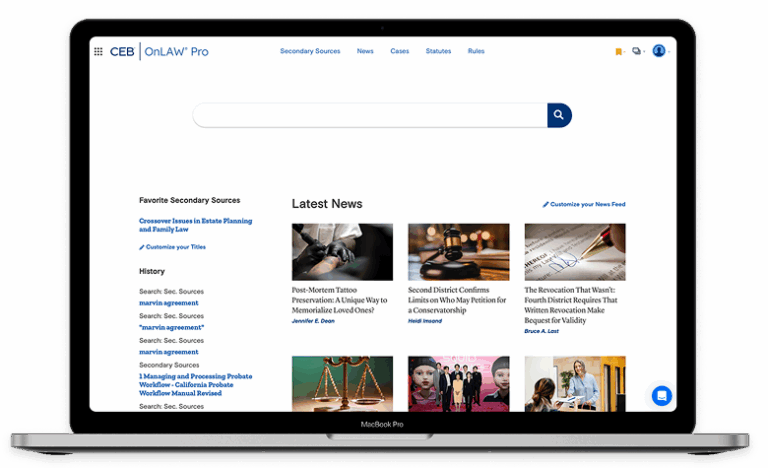Click the CEB OnLAW Pro logo
The image size is (768, 468).
[x=159, y=52]
